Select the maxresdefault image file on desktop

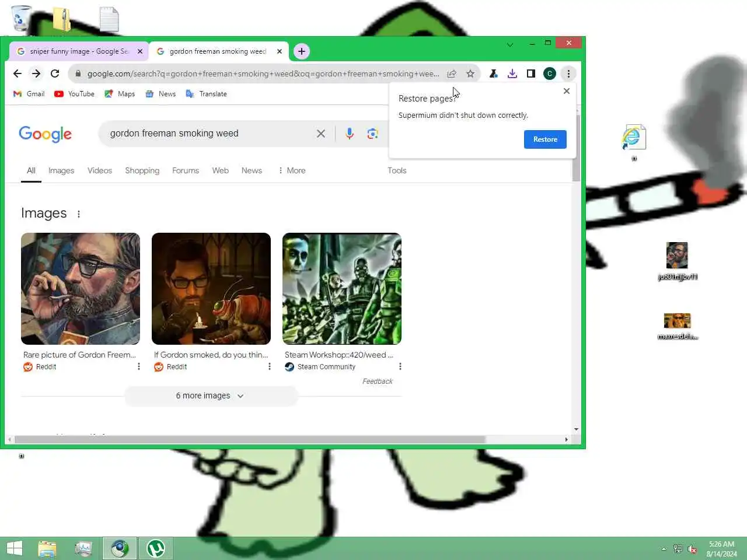click(678, 325)
